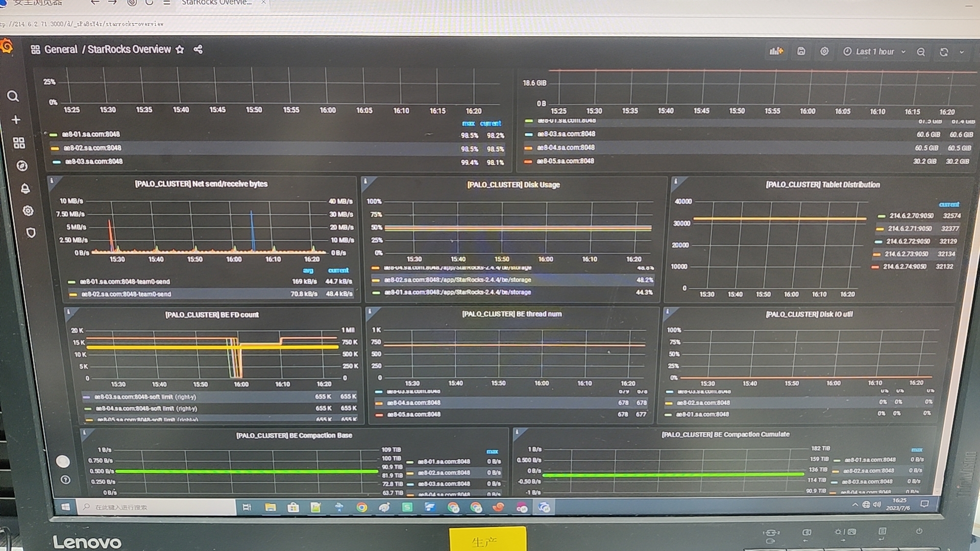The height and width of the screenshot is (551, 980).
Task: Toggle ae8-04.sa.com:8048 series in BE thread num
Action: [x=414, y=403]
